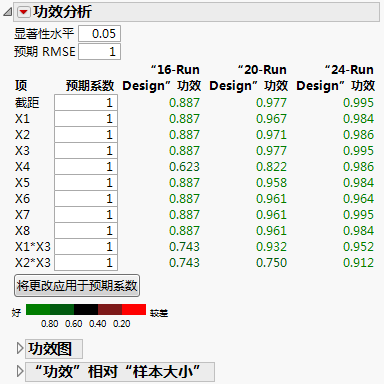Click the 功效分析 section title
The image size is (384, 384).
62,12
